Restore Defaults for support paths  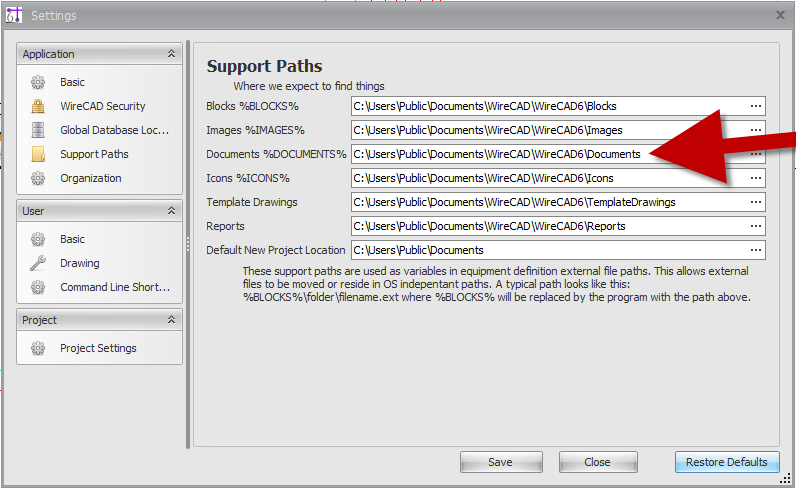(x=727, y=462)
